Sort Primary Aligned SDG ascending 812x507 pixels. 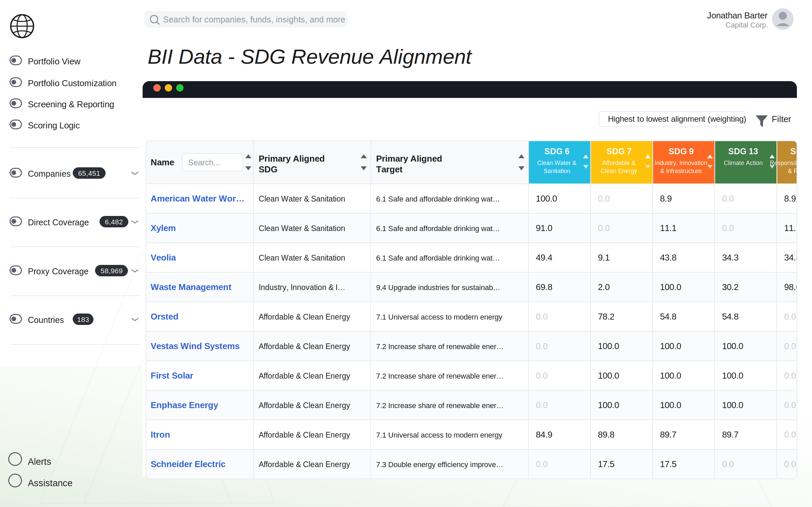[364, 157]
